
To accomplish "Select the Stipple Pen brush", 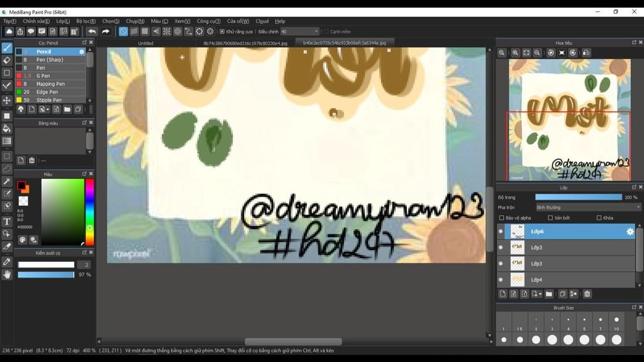I will 50,100.
